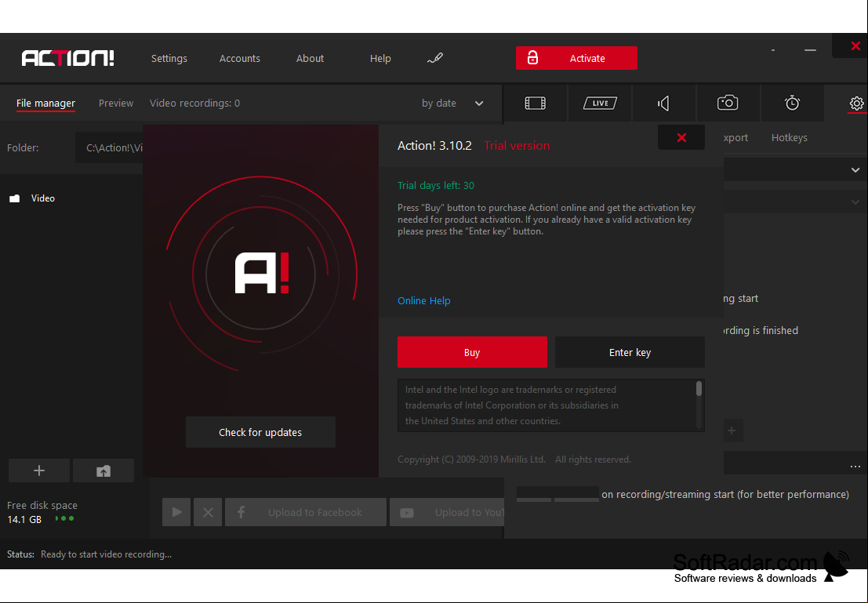Image resolution: width=868 pixels, height=603 pixels.
Task: Click the play recording button
Action: click(x=176, y=512)
